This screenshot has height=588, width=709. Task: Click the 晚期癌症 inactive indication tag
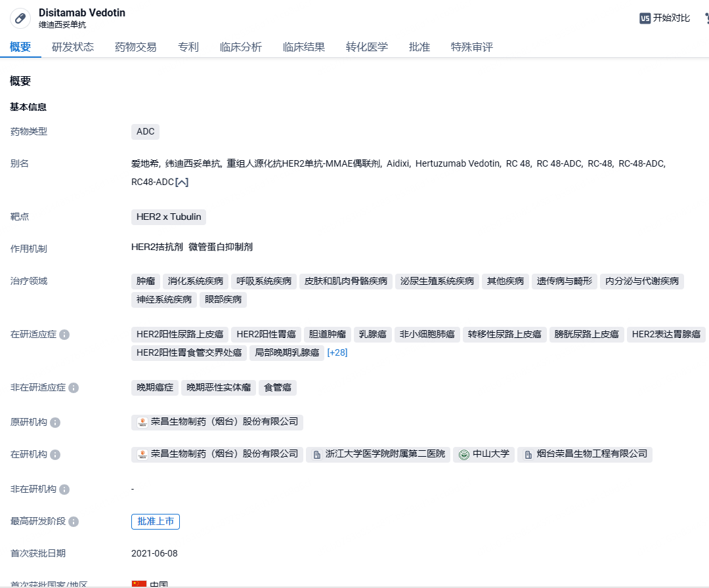click(x=155, y=388)
